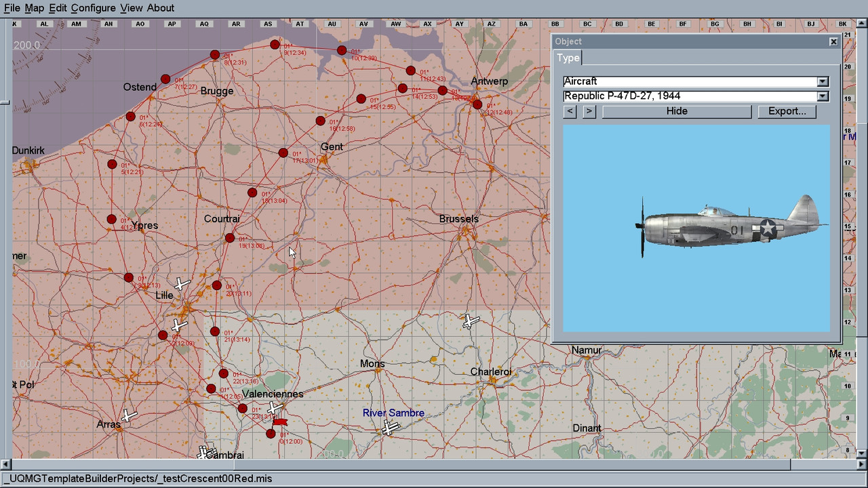Screen dimensions: 868x488
Task: Select waypoint 0 (12:00) start marker
Action: [x=271, y=434]
